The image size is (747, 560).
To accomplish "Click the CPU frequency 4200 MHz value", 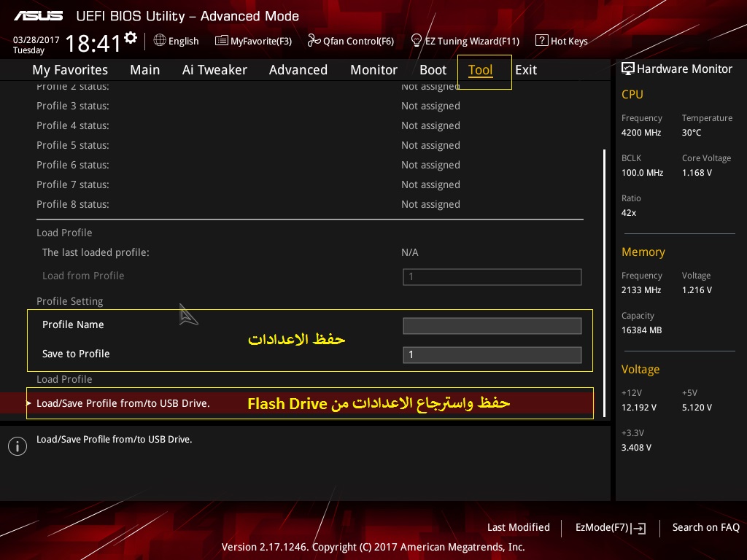I will 641,133.
